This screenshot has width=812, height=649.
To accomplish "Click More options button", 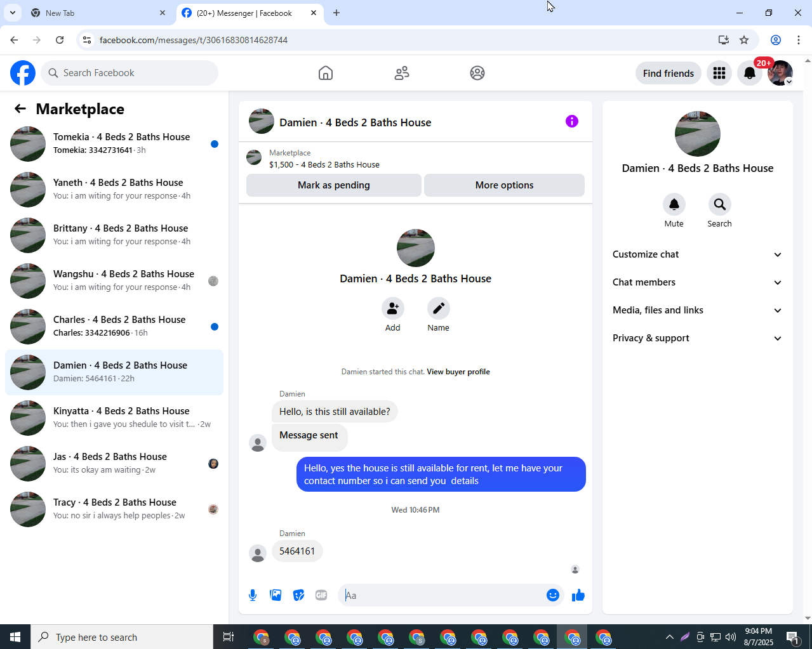I will pyautogui.click(x=504, y=185).
